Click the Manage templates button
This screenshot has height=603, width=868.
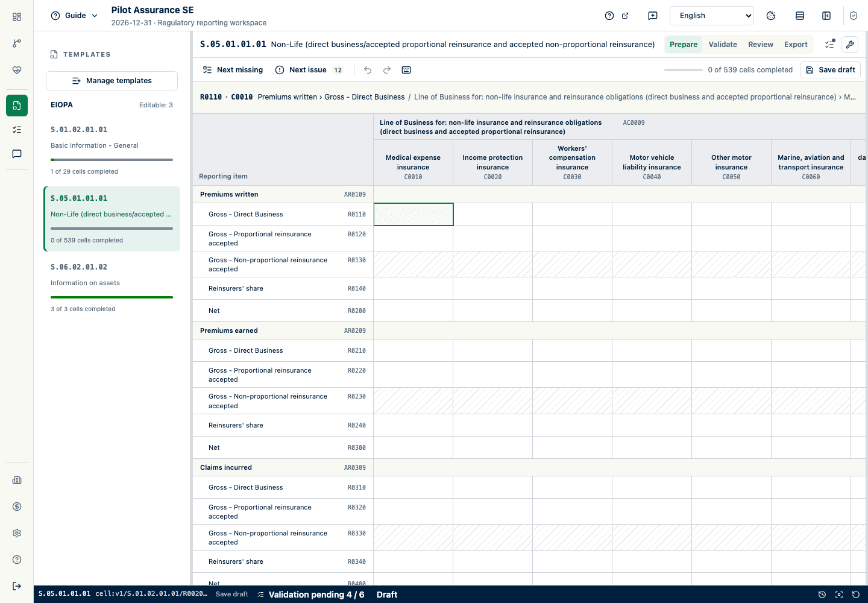point(112,81)
